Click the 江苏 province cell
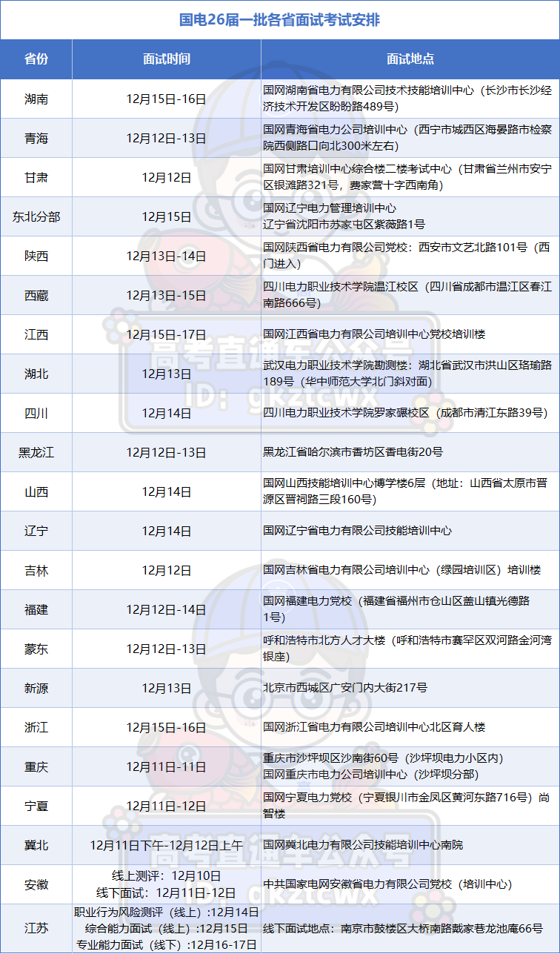This screenshot has height=954, width=560. (36, 928)
